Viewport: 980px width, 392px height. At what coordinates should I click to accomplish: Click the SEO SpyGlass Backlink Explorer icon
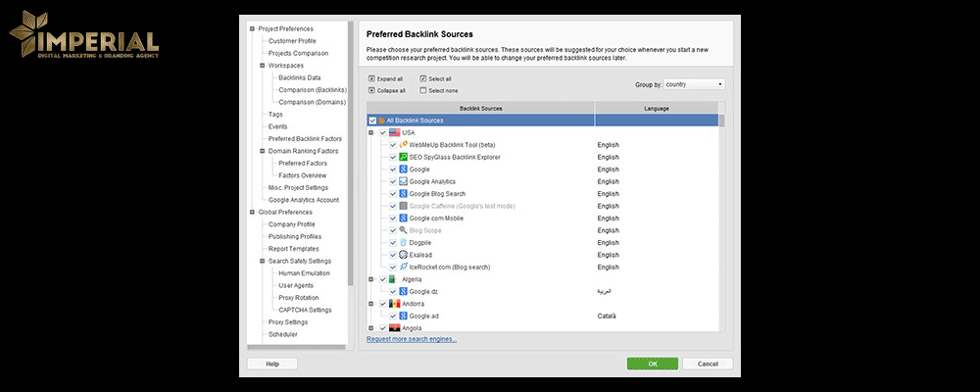pos(403,157)
